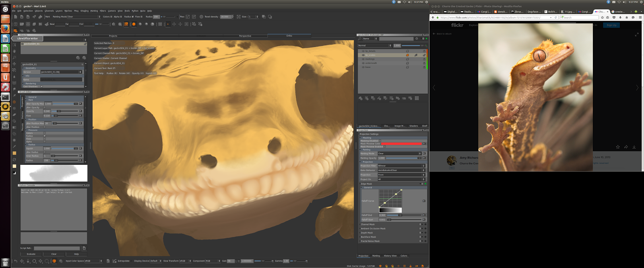Click the Extrapolate icon in bottom toolbar
Viewport: 644px width, 268px height.
[115, 261]
